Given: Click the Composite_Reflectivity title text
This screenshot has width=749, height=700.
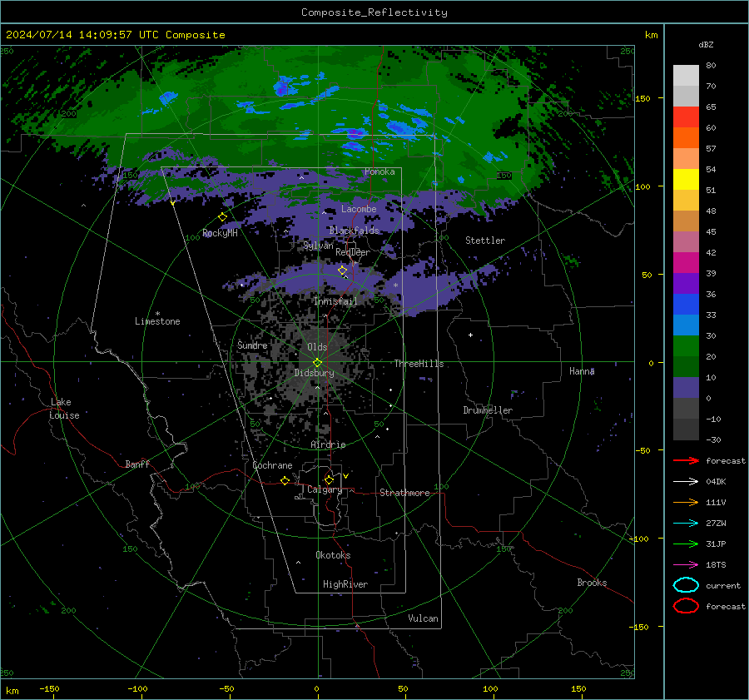Looking at the screenshot, I should click(374, 12).
